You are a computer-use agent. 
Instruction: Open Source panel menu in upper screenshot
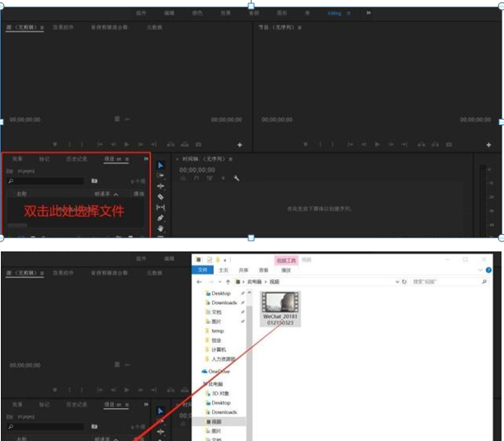pyautogui.click(x=42, y=28)
